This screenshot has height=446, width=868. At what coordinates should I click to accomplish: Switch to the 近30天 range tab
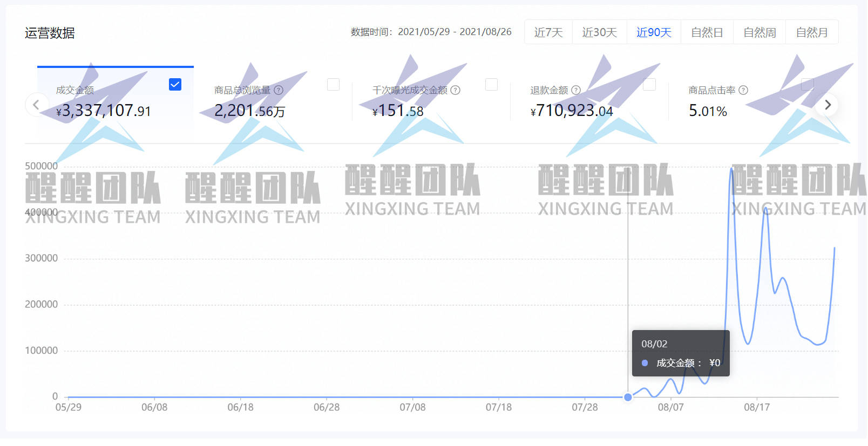600,32
